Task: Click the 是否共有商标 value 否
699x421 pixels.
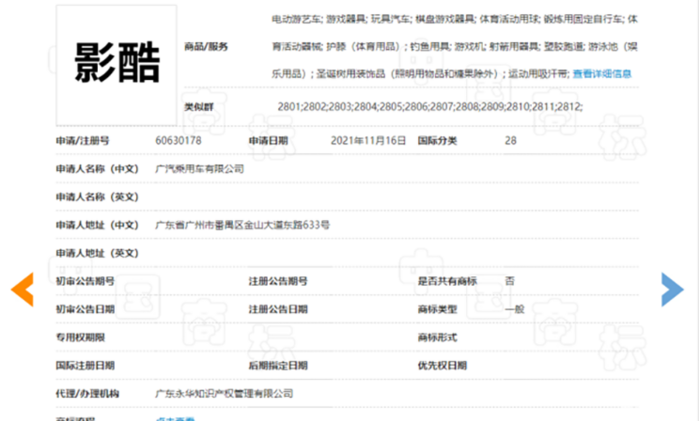Action: pos(510,281)
